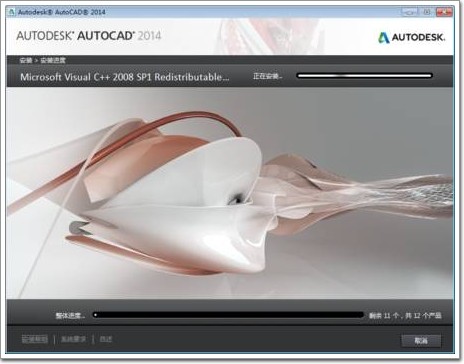Click the 整体进度 label
464x364 pixels.
tap(70, 315)
